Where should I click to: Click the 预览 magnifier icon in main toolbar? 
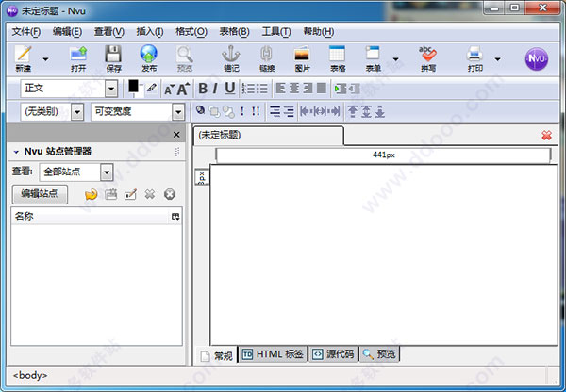[x=185, y=58]
